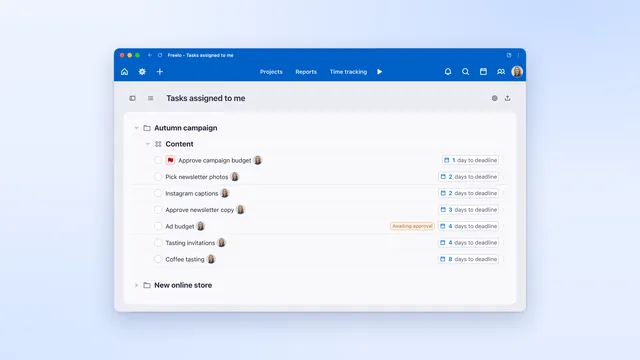The height and width of the screenshot is (360, 640).
Task: Open the Approve newsletter copy task
Action: [x=200, y=210]
